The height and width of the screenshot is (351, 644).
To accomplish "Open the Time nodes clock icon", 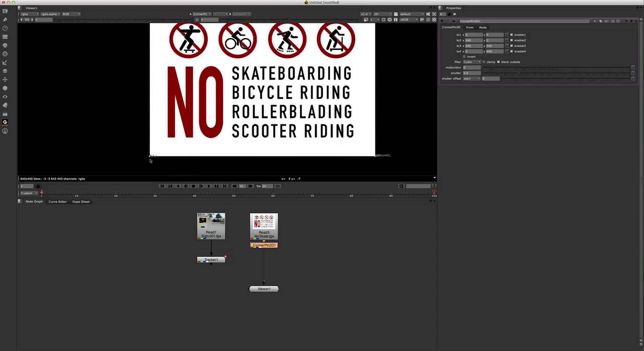I will pos(5,28).
